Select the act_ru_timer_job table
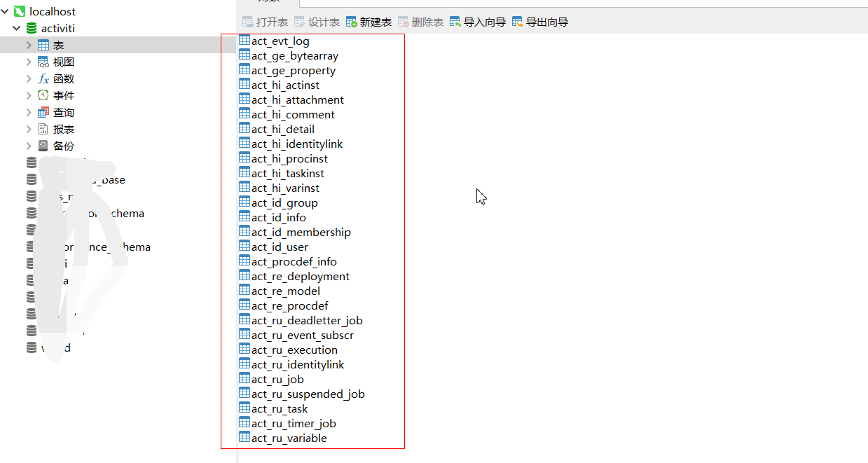This screenshot has width=868, height=463. (294, 423)
